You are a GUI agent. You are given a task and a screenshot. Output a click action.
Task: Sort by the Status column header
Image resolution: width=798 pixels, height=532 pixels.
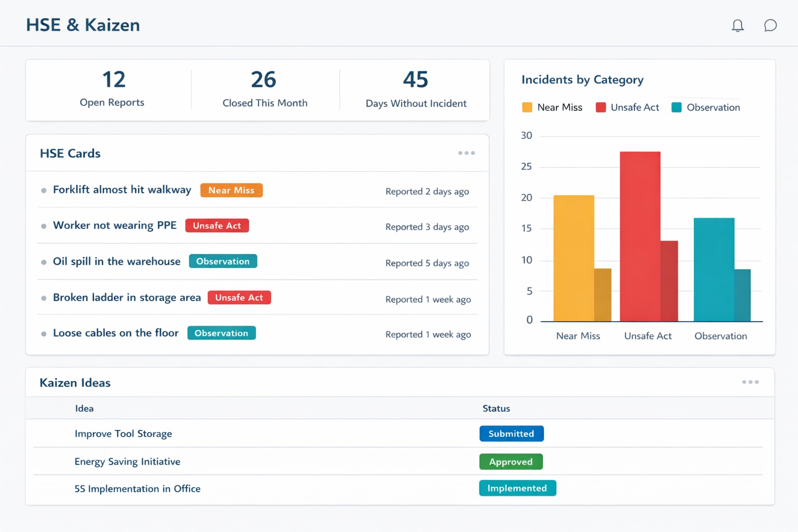496,408
